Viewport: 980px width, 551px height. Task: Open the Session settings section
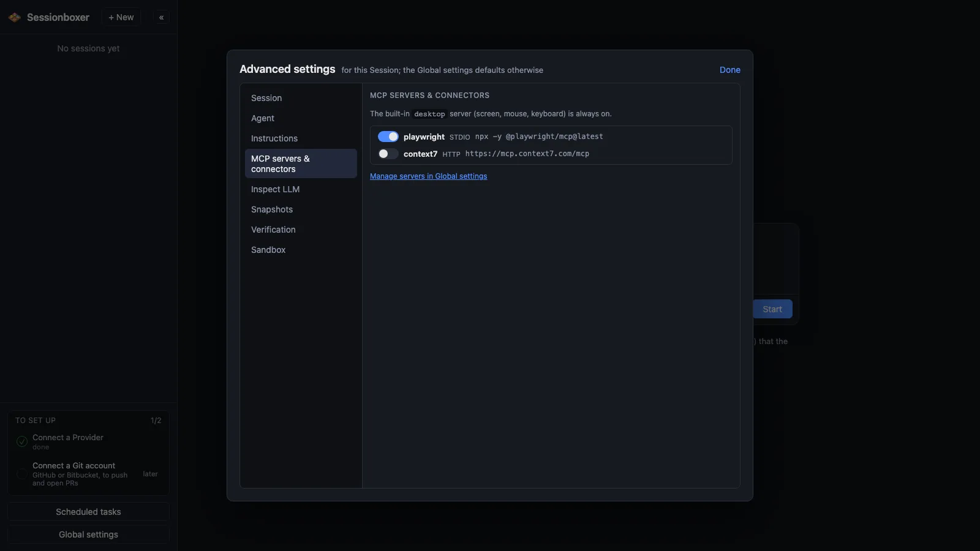301,98
